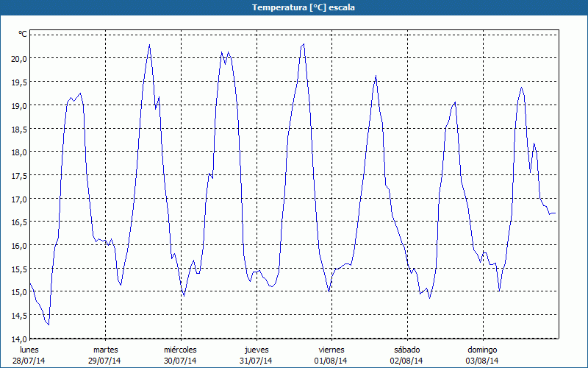Click the 19,0 temperature axis label

(18, 105)
